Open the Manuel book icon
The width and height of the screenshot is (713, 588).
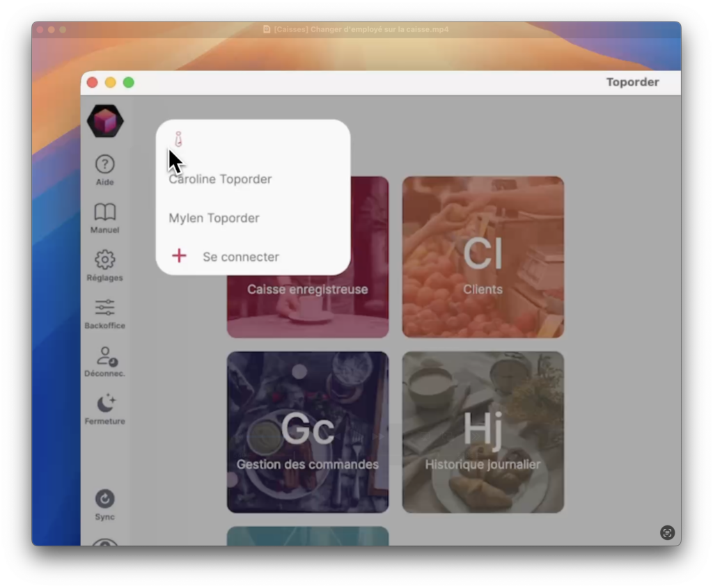point(104,212)
